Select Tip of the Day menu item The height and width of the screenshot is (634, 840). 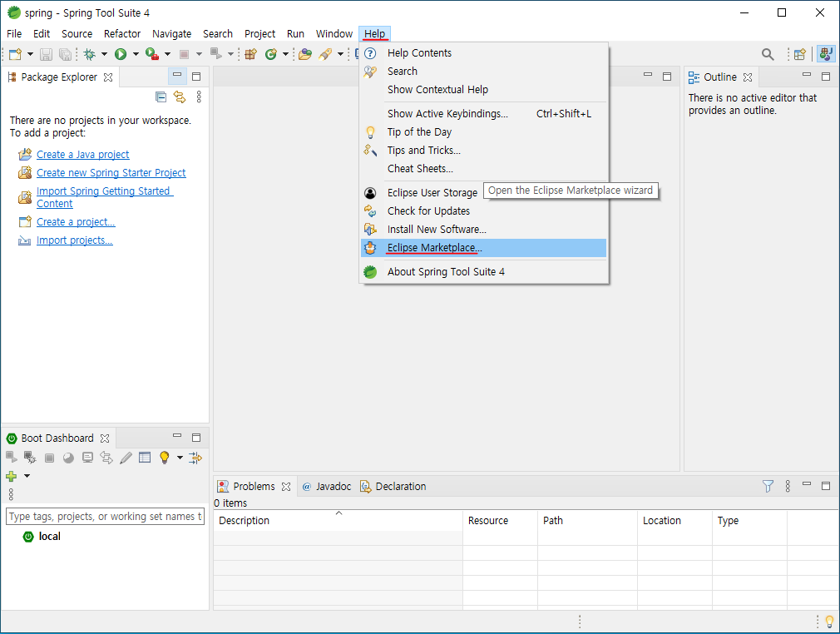pos(484,131)
